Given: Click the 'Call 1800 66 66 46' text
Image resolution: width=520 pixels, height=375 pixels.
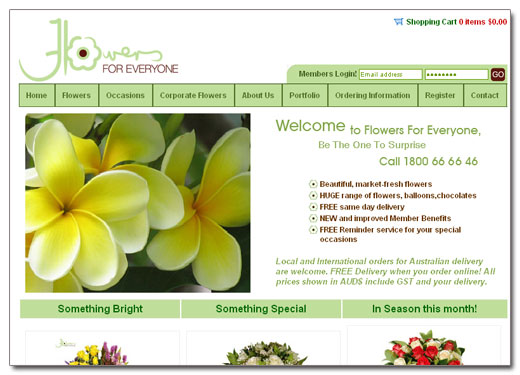Looking at the screenshot, I should 428,161.
